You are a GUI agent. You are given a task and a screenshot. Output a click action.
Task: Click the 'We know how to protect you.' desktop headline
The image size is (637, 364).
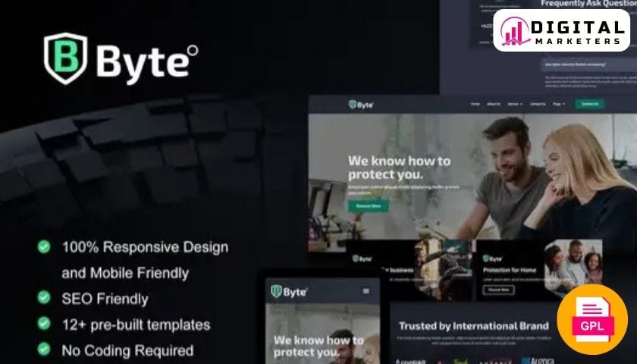(400, 168)
